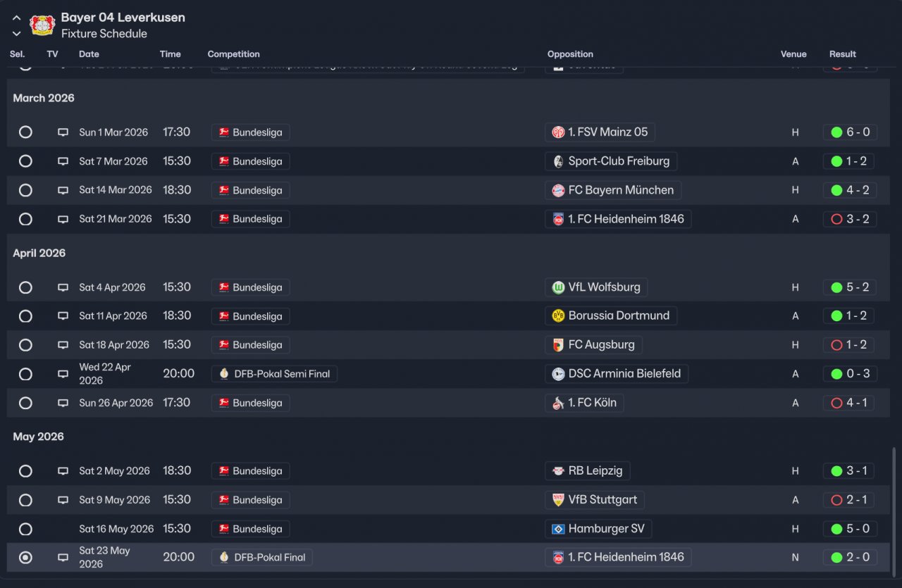Select the radio button for Freiburg fixture

coord(25,161)
